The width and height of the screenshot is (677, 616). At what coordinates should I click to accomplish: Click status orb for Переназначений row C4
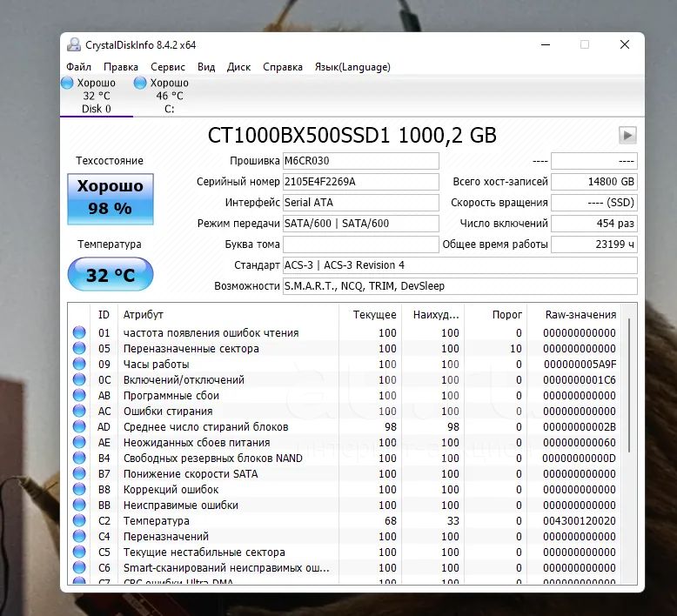coord(79,536)
